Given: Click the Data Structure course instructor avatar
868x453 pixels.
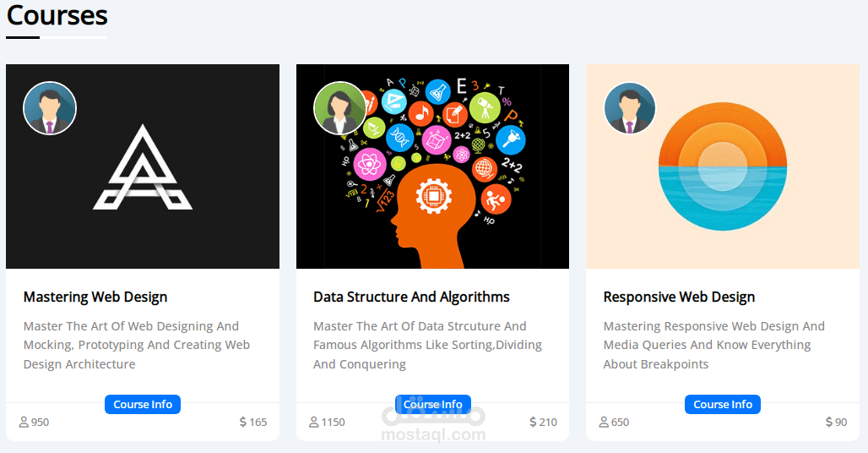Looking at the screenshot, I should (x=340, y=108).
